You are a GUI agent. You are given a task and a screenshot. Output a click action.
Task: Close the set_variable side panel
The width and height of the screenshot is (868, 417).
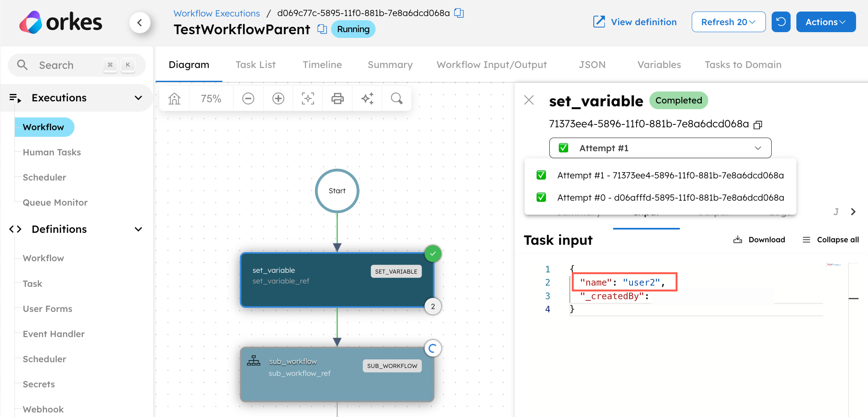click(529, 100)
